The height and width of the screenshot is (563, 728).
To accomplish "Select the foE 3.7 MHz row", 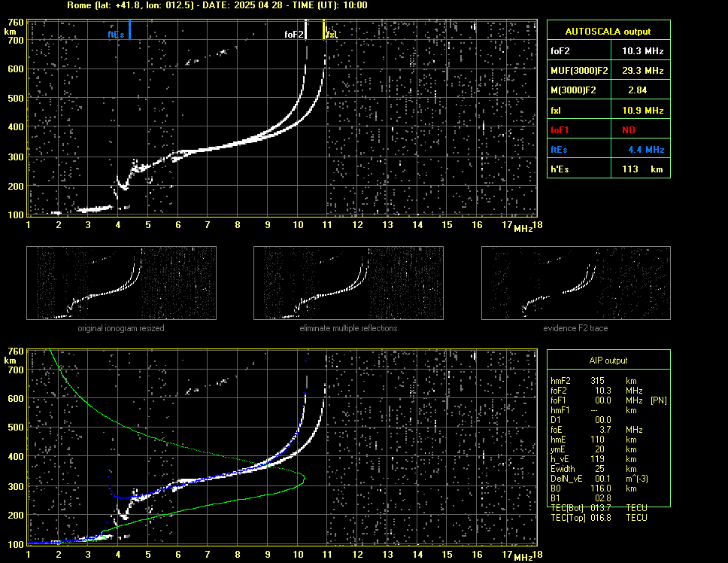I will [596, 429].
